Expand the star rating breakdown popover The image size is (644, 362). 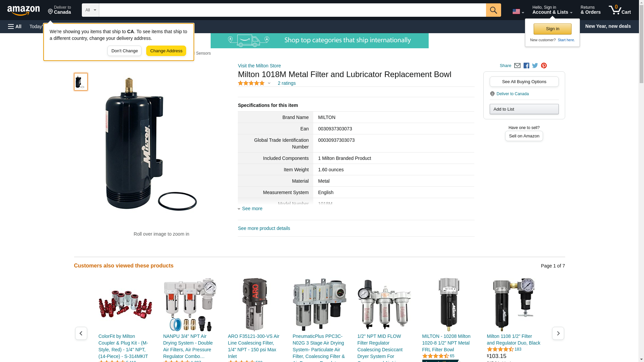269,83
